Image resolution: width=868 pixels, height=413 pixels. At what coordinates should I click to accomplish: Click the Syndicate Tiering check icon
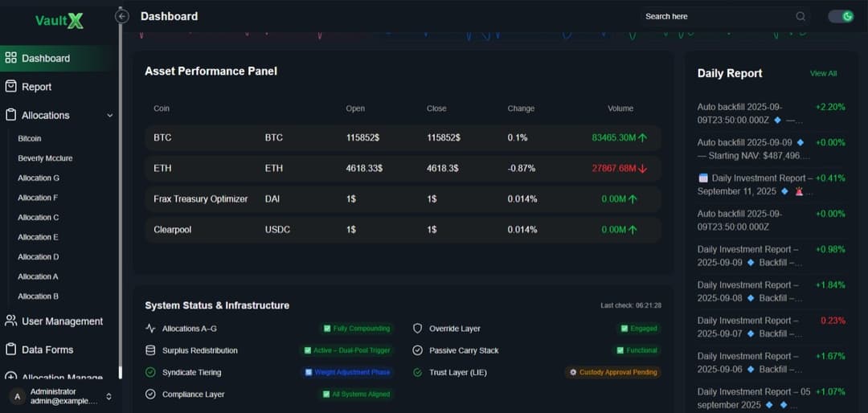150,373
